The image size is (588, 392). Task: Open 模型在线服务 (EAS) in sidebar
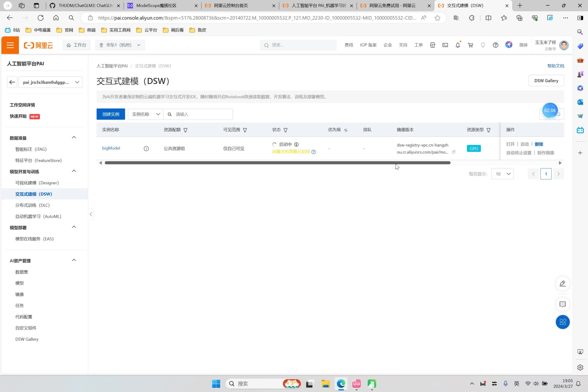click(34, 239)
